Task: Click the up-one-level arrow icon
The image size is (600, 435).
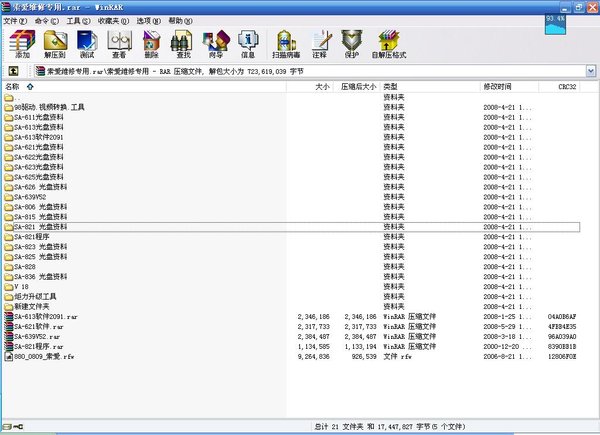Action: tap(13, 71)
